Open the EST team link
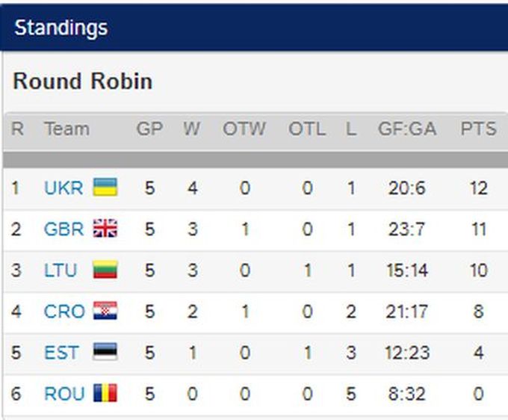Image resolution: width=508 pixels, height=420 pixels. coord(61,352)
